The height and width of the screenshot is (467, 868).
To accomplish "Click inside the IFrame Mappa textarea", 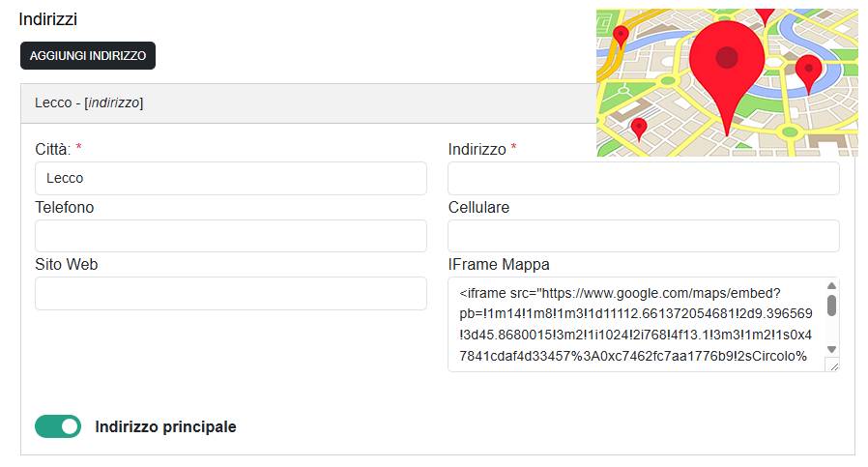I will (x=633, y=324).
